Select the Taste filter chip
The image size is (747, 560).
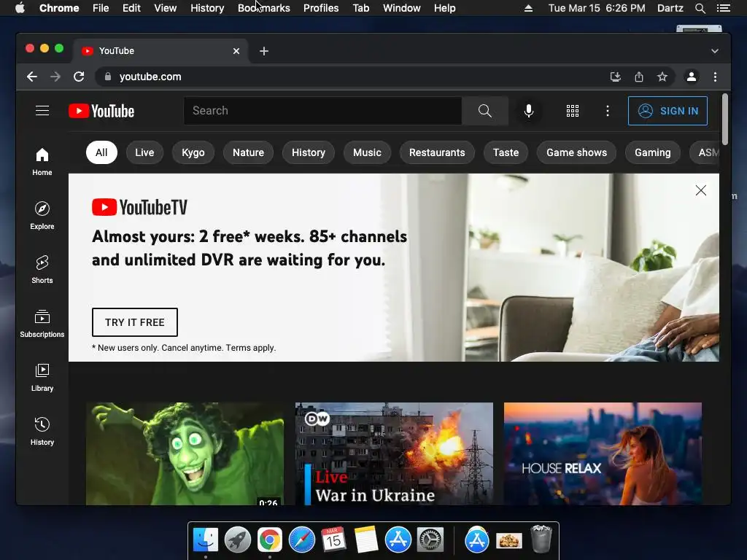click(506, 152)
